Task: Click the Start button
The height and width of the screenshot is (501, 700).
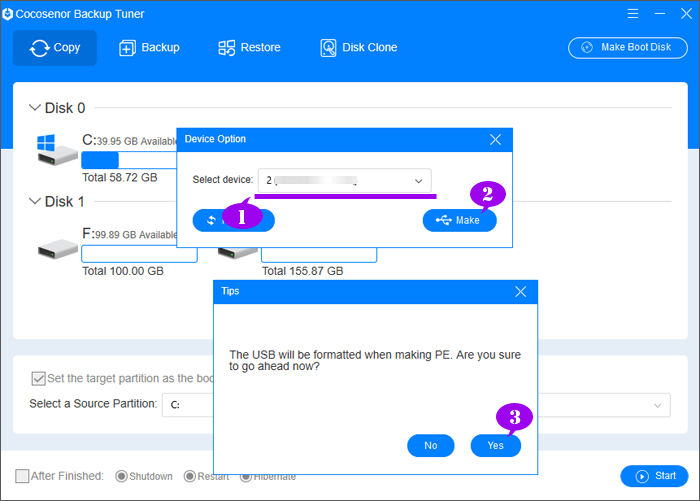Action: [x=654, y=476]
